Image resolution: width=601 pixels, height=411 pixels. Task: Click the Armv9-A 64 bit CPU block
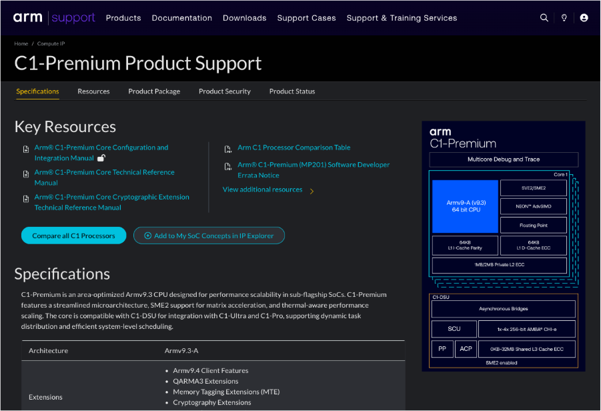click(x=465, y=206)
